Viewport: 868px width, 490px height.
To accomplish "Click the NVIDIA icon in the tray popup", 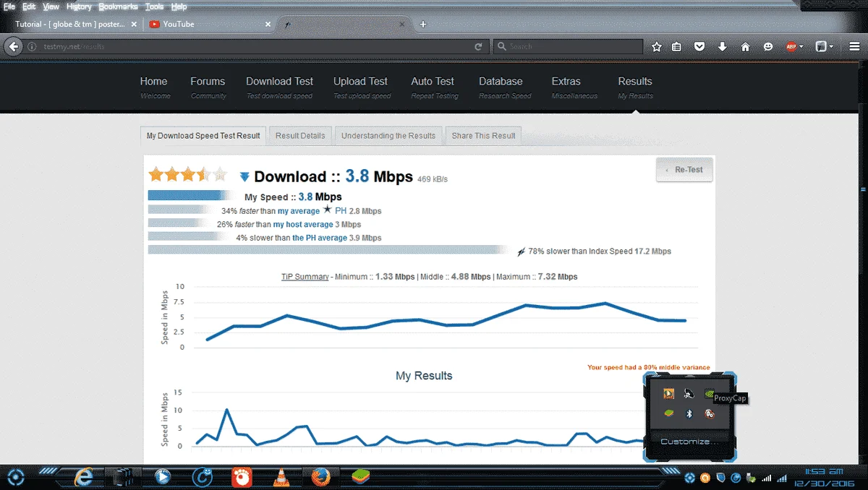I will (x=710, y=394).
